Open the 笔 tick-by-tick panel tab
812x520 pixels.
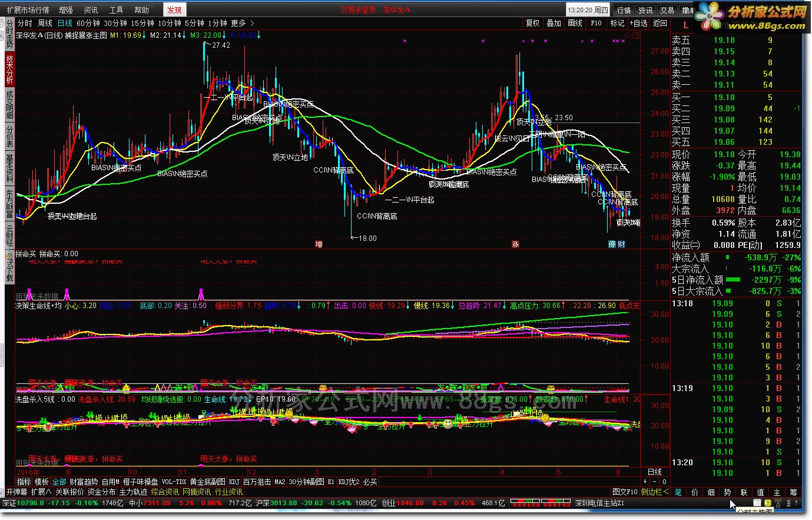(678, 492)
